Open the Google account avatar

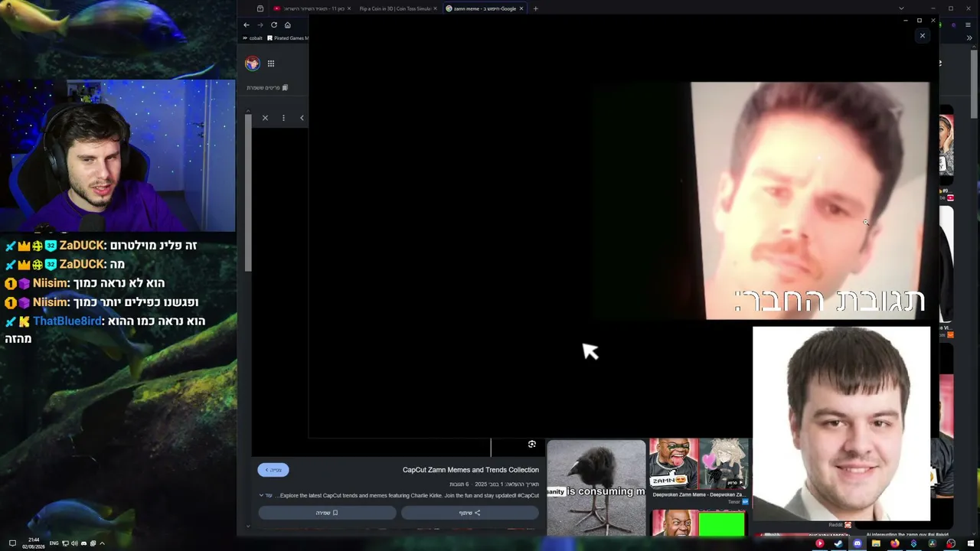(x=252, y=64)
